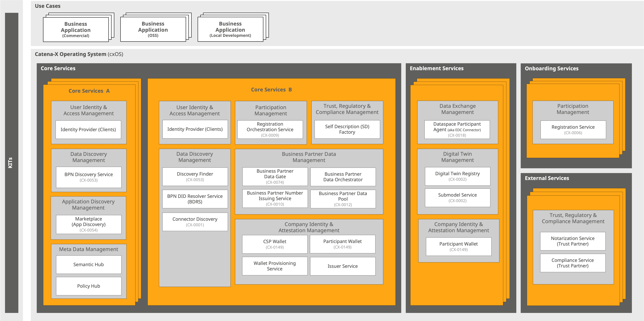Click the Discovery Finder CX-0053 box
Image resolution: width=644 pixels, height=321 pixels.
click(x=195, y=176)
